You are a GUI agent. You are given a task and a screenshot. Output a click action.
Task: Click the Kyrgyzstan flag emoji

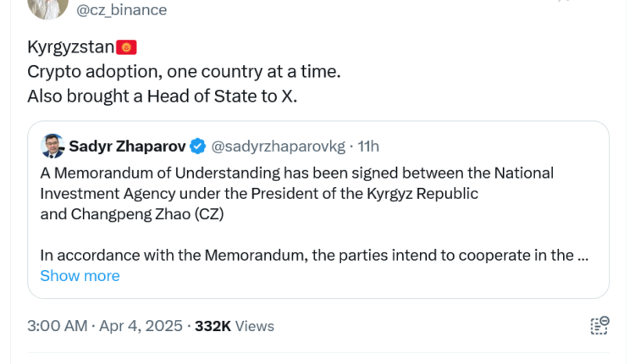(x=126, y=47)
